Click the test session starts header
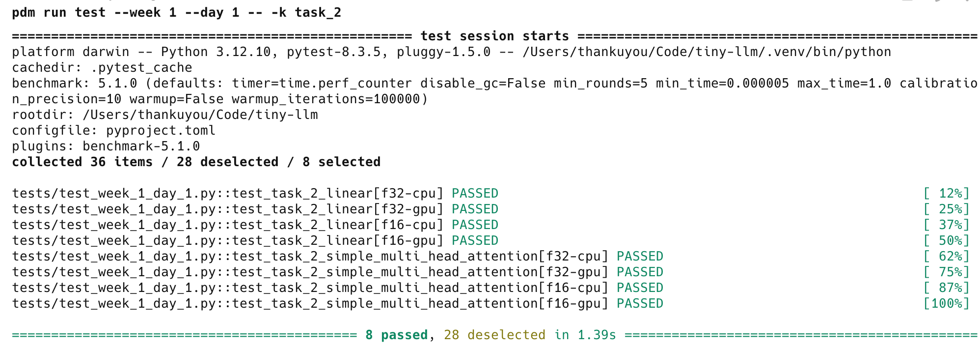 tap(494, 36)
